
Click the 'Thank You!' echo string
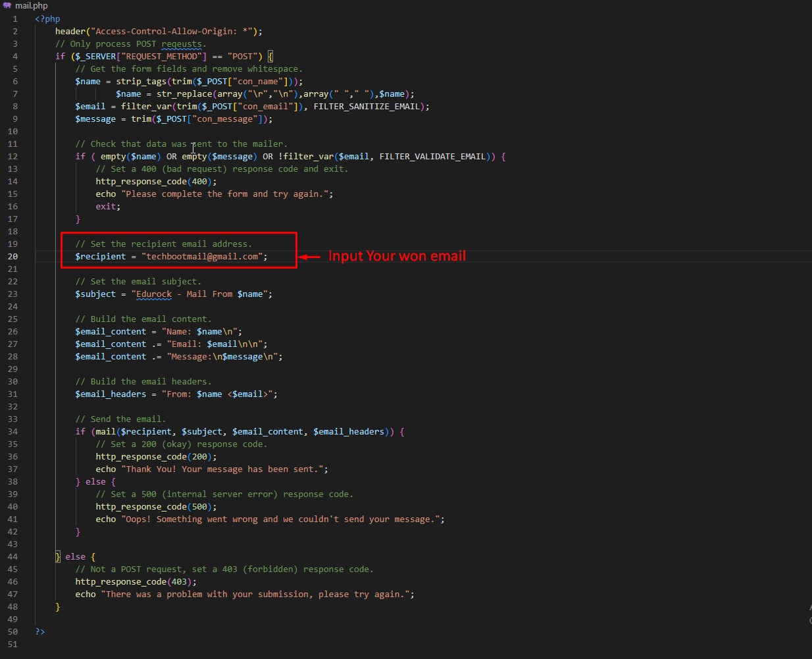224,469
